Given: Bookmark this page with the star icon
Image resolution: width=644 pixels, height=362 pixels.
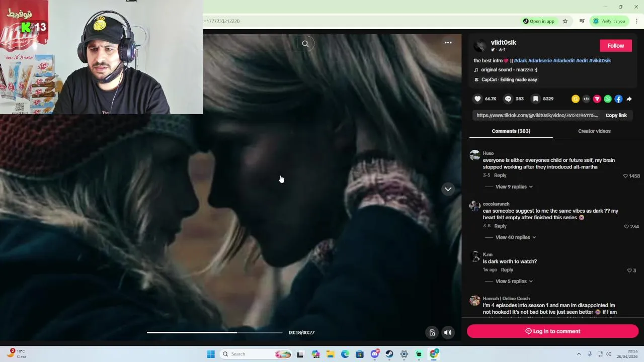Looking at the screenshot, I should click(565, 21).
